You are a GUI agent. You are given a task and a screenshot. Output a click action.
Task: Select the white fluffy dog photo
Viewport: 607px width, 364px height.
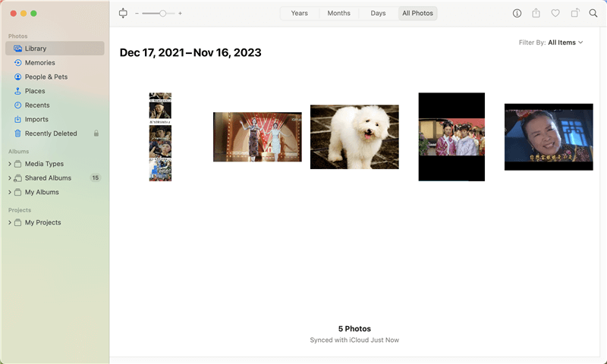tap(354, 136)
